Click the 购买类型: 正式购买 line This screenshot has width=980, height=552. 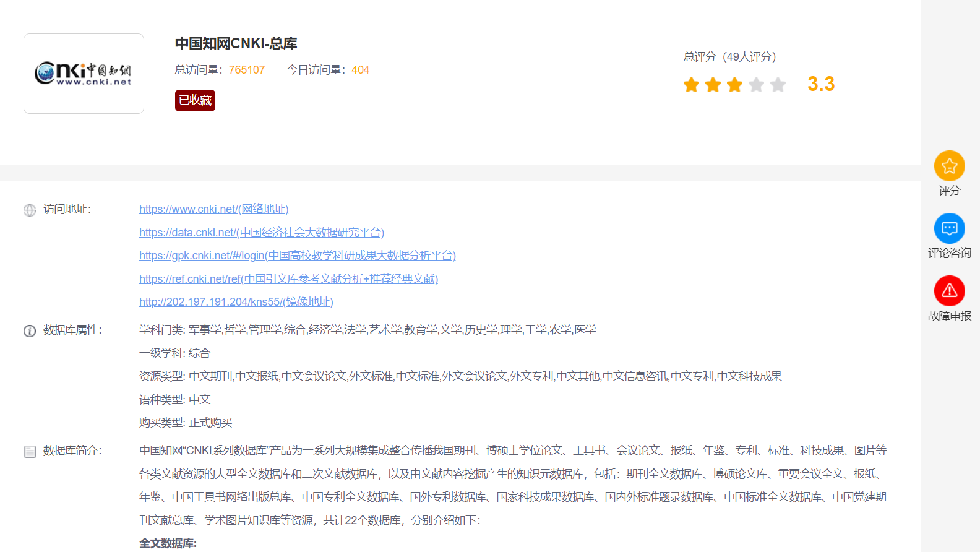point(186,423)
